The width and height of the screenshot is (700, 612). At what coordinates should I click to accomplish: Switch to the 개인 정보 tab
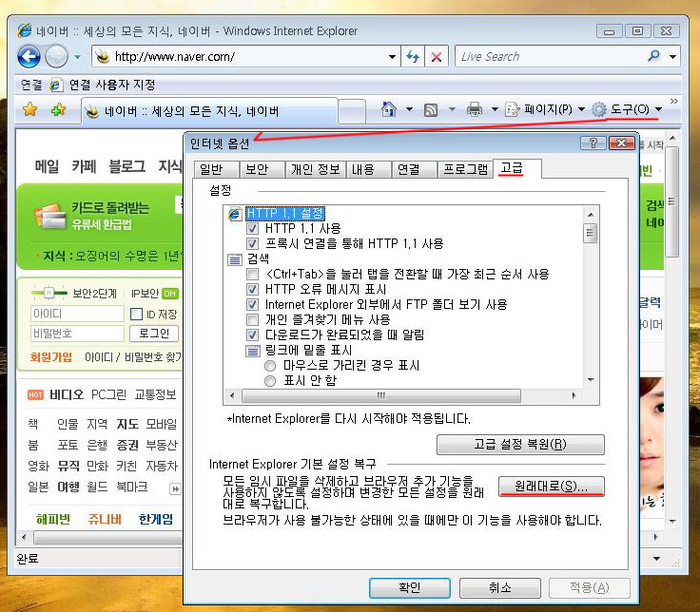pos(316,169)
